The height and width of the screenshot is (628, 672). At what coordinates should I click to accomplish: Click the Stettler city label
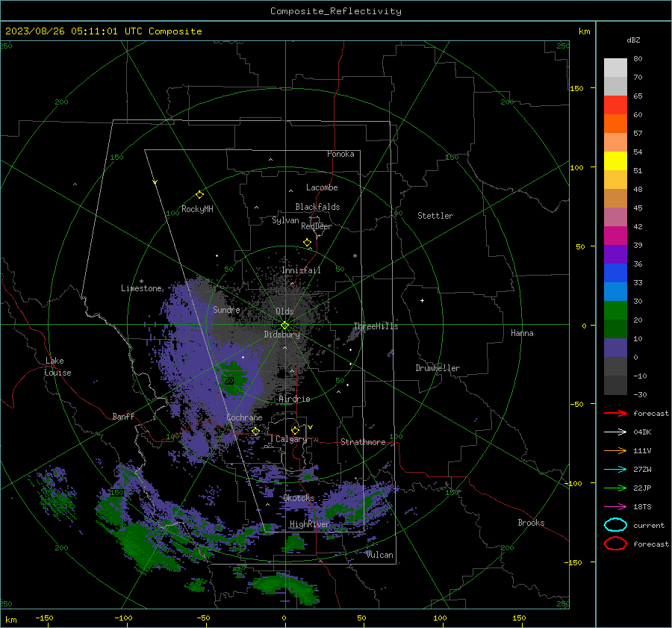435,216
